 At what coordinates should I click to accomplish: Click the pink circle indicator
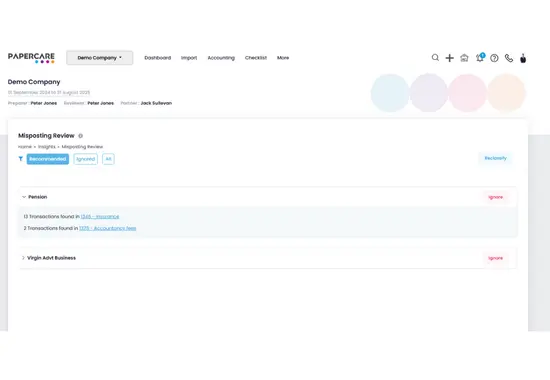(x=468, y=93)
